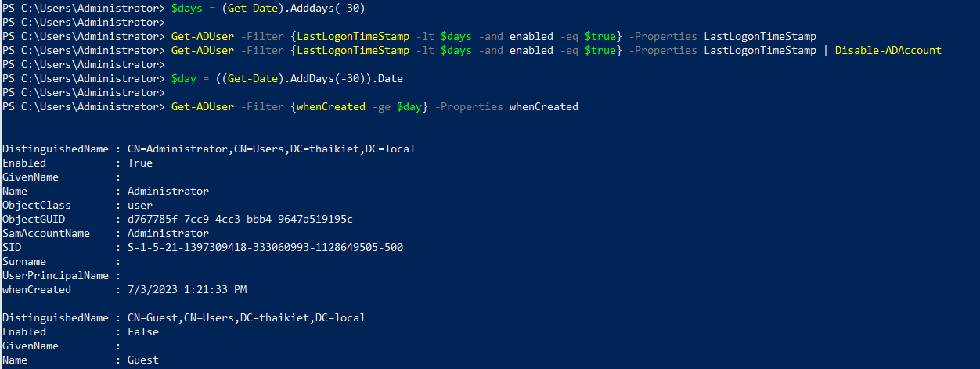
Task: Click the SamAccountName property label
Action: click(46, 233)
